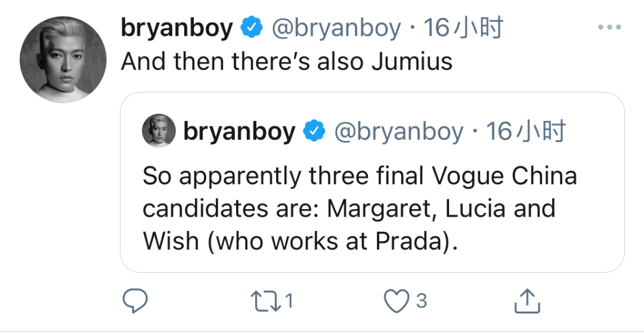Image resolution: width=644 pixels, height=333 pixels.
Task: Click the @bryanboy handle inside quoted tweet
Action: pos(399,132)
